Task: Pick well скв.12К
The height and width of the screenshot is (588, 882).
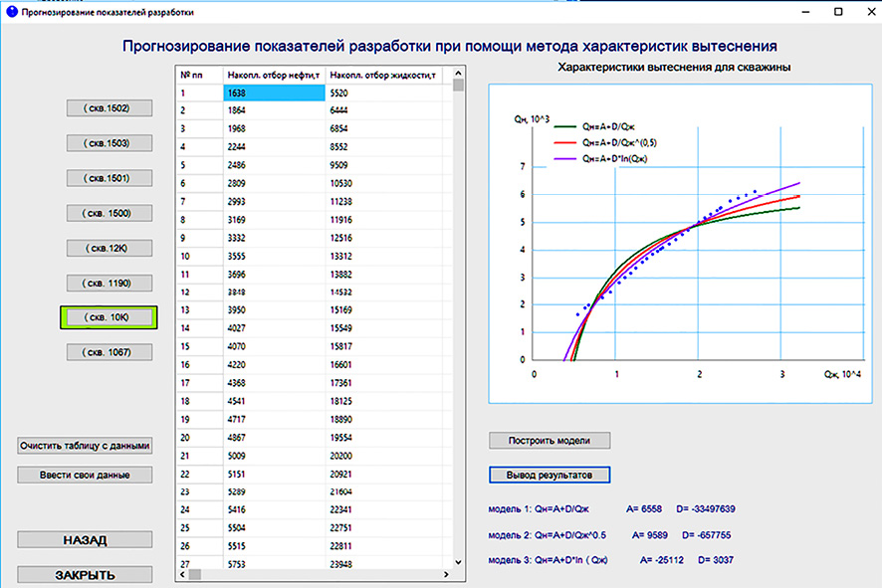Action: (x=110, y=248)
